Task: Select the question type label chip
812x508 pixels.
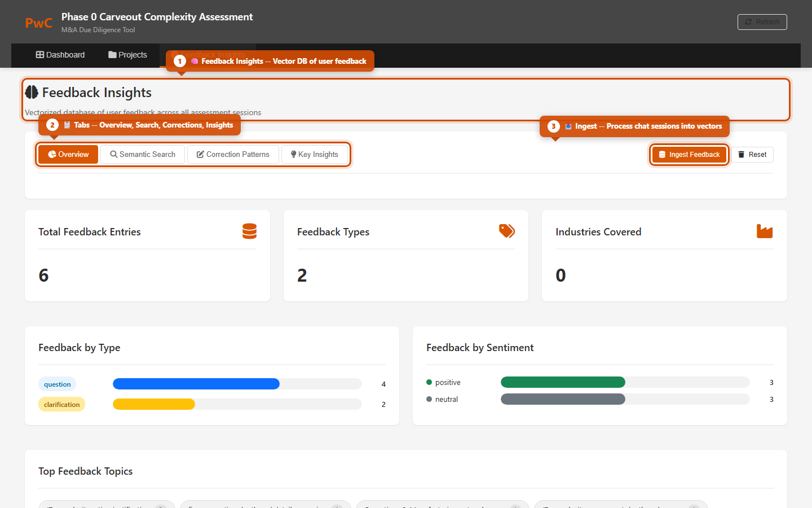Action: coord(57,384)
